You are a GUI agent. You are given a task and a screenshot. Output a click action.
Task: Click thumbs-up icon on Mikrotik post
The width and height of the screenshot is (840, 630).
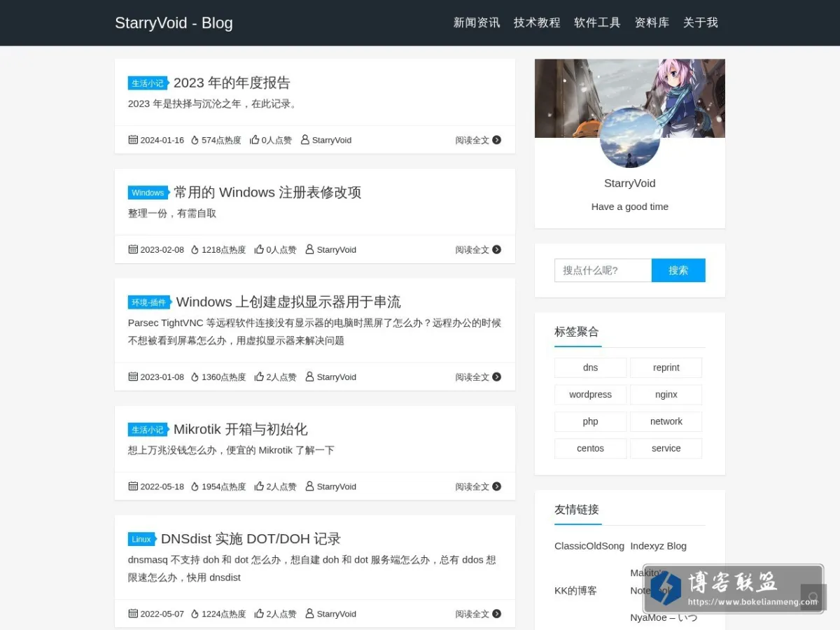coord(259,486)
